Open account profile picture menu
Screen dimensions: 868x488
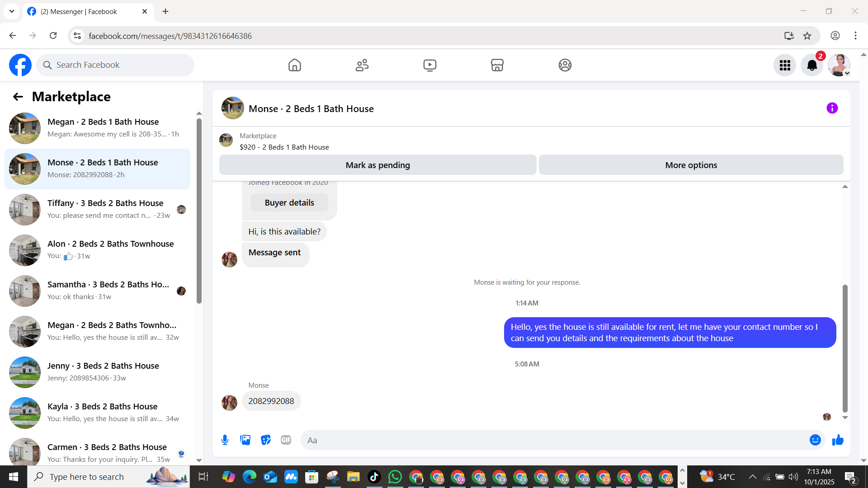[839, 65]
